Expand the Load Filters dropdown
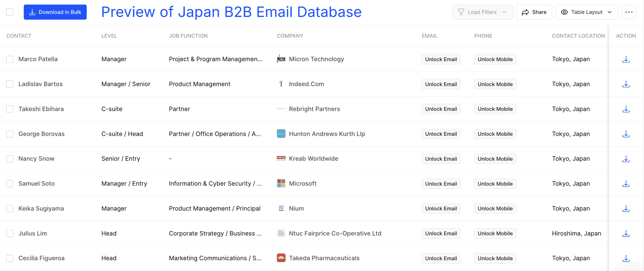Image resolution: width=644 pixels, height=271 pixels. pyautogui.click(x=504, y=12)
